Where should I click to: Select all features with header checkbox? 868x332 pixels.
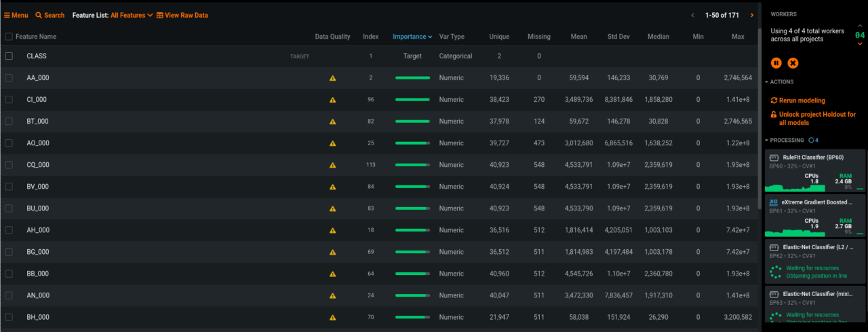click(9, 37)
